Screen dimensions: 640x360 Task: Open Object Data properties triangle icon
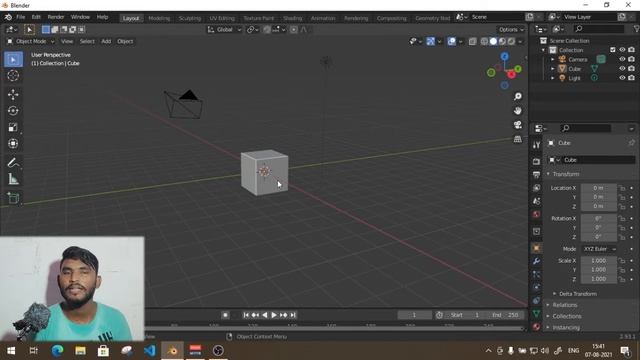pos(536,313)
